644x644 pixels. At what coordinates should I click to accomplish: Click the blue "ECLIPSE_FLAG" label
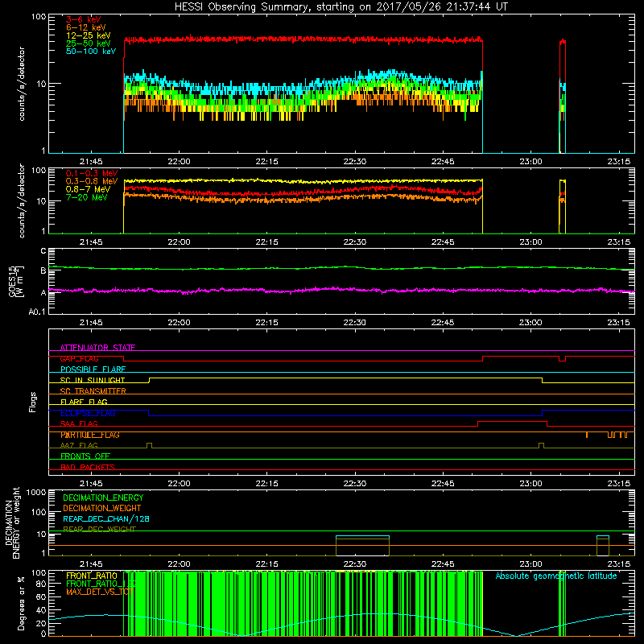click(88, 413)
